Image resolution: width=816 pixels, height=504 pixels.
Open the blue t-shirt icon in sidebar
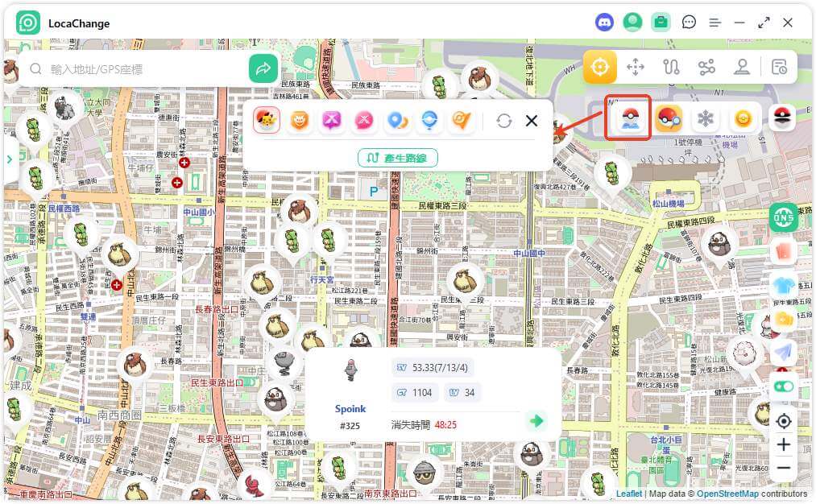pyautogui.click(x=783, y=284)
